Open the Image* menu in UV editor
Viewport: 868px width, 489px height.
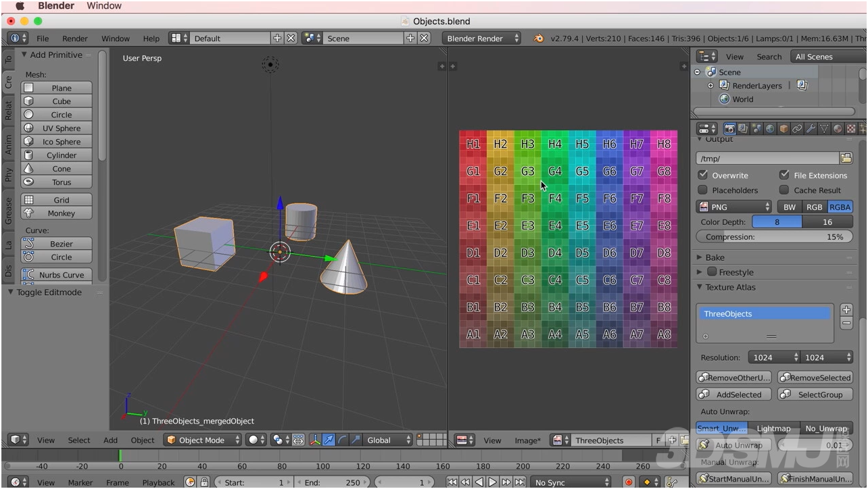(527, 440)
